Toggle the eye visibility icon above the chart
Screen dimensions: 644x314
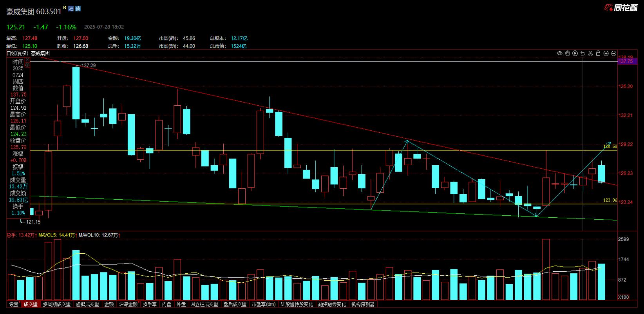coord(560,53)
